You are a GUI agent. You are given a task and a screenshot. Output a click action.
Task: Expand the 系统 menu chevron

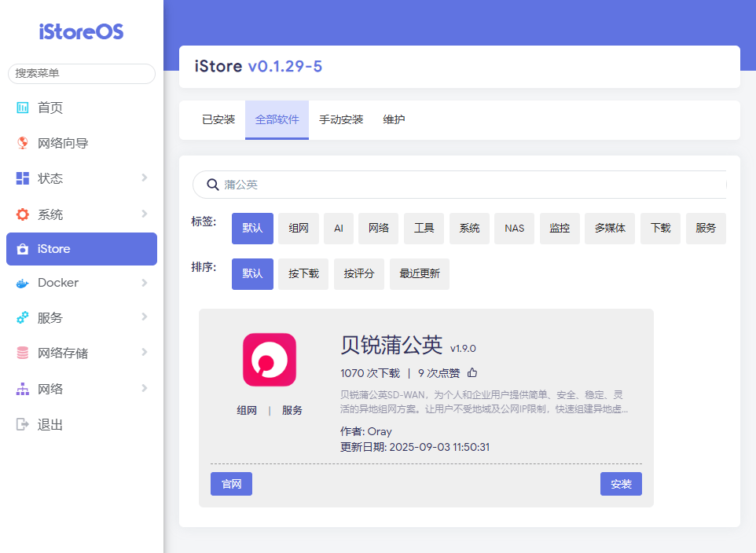click(x=144, y=214)
